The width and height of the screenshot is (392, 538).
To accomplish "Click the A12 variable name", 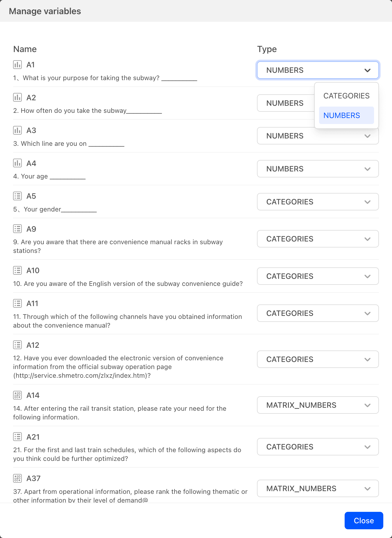I will pyautogui.click(x=33, y=345).
